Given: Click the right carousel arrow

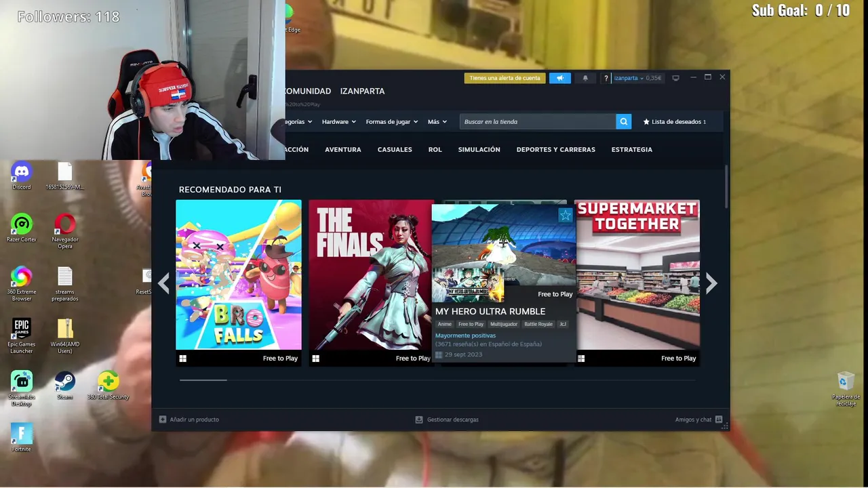Looking at the screenshot, I should tap(711, 283).
